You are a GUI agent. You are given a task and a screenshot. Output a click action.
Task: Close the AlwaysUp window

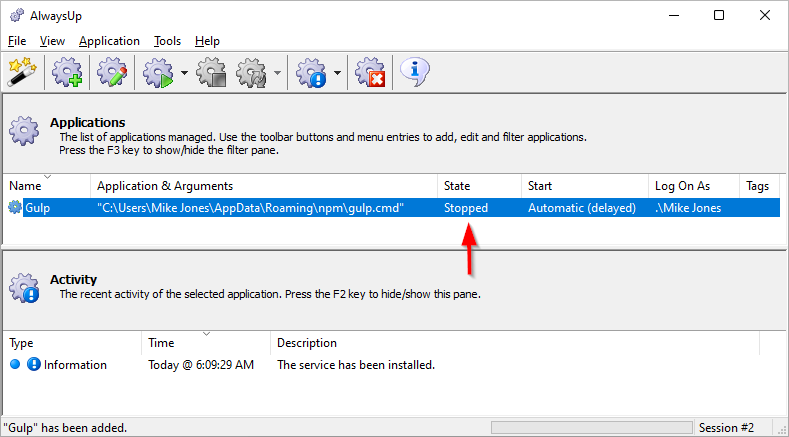(765, 16)
